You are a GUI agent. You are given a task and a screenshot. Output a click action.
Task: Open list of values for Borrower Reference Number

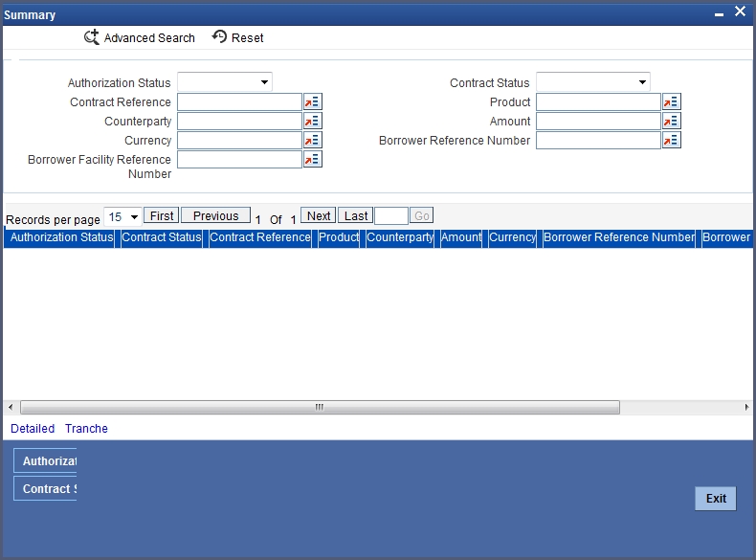tap(671, 141)
